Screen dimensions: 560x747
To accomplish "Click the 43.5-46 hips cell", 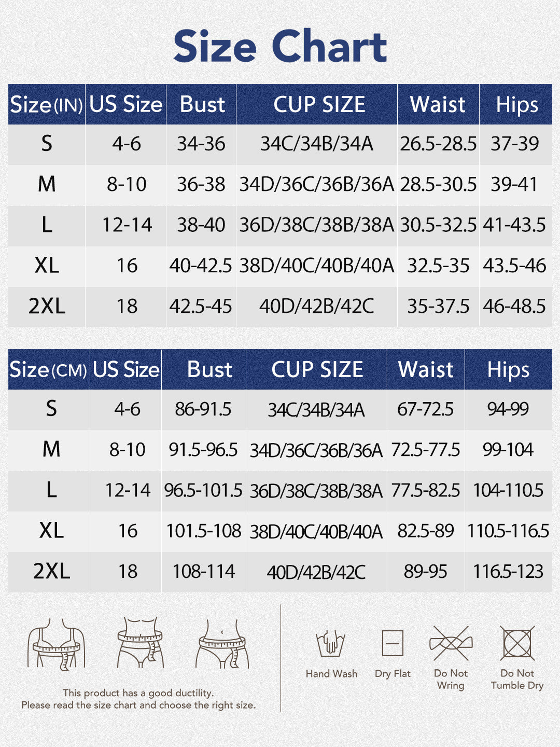I will (514, 266).
